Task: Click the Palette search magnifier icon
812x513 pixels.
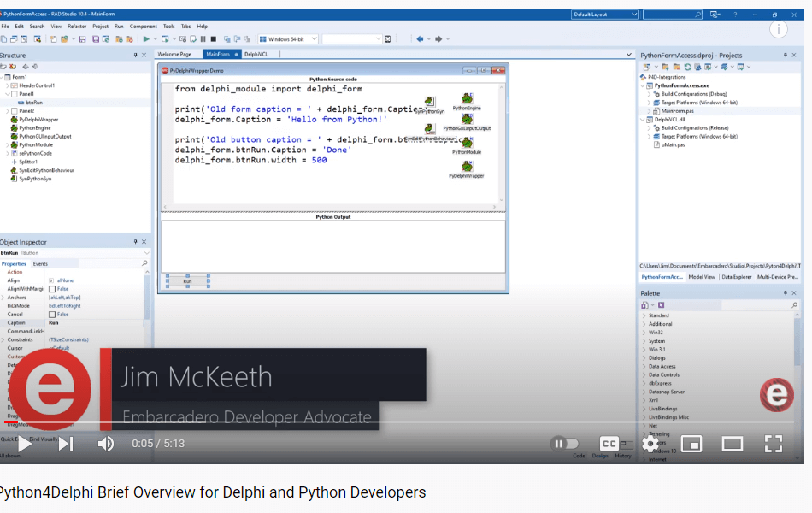Action: point(794,305)
